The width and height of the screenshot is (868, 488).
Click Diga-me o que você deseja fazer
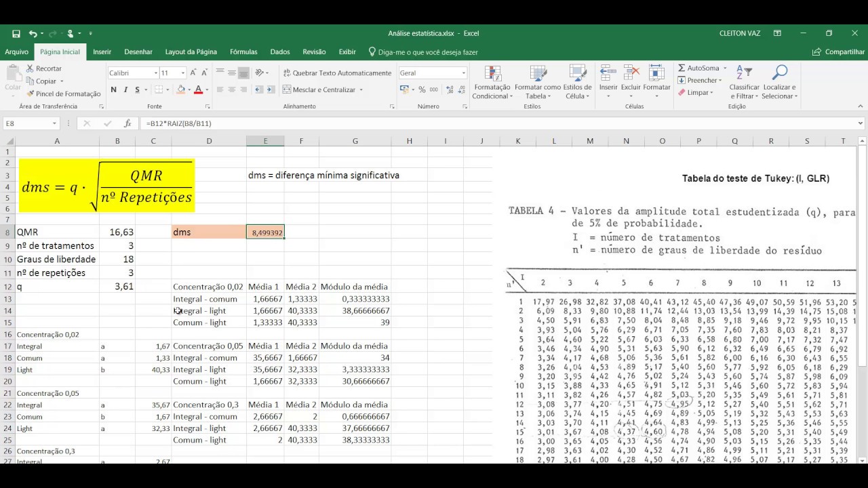pos(423,52)
